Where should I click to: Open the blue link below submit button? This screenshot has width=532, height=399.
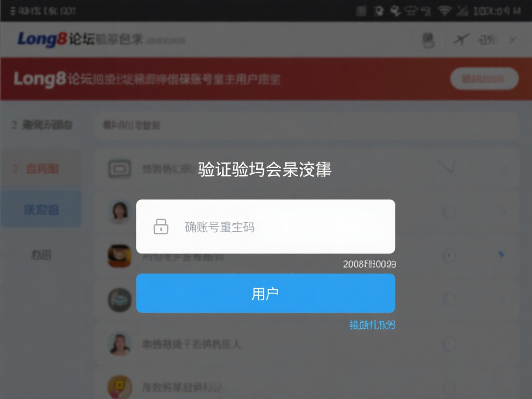372,325
